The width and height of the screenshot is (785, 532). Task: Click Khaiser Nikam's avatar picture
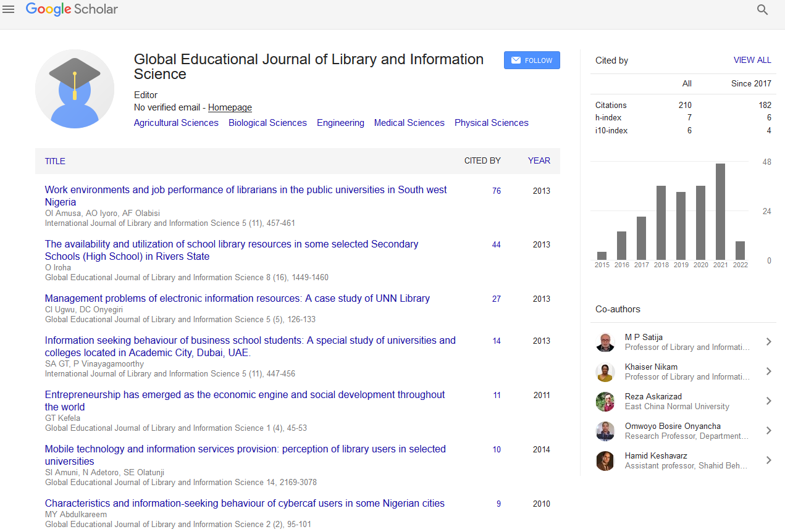(x=605, y=372)
